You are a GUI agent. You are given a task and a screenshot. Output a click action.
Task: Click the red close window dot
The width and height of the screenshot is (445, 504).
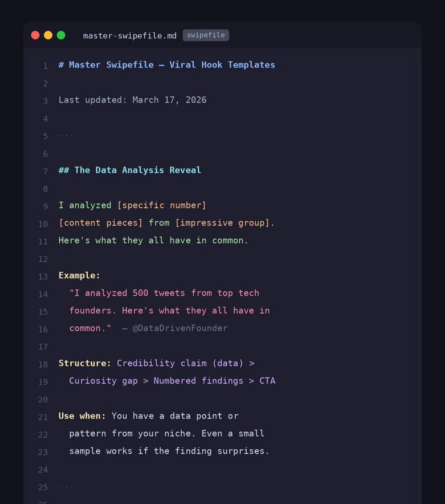pyautogui.click(x=35, y=35)
